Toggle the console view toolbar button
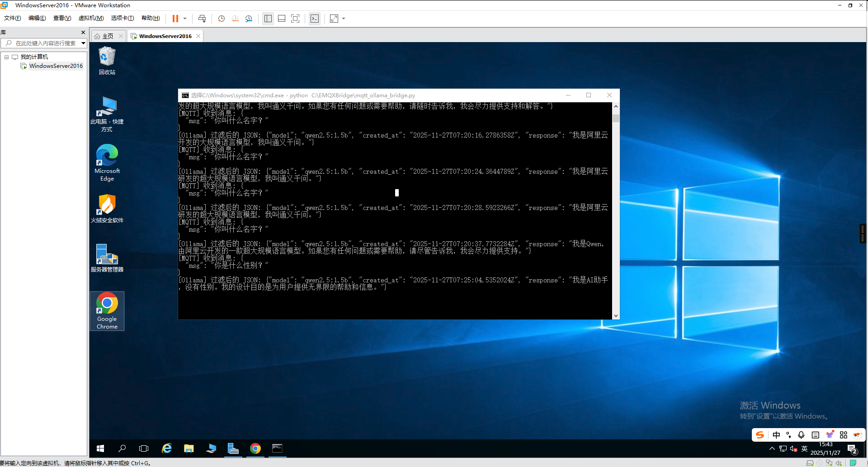 coord(315,19)
